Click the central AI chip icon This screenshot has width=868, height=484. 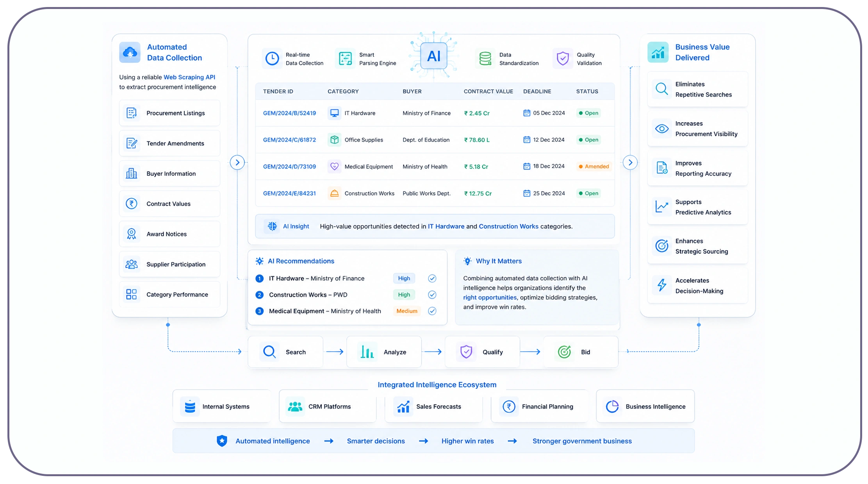(x=434, y=57)
